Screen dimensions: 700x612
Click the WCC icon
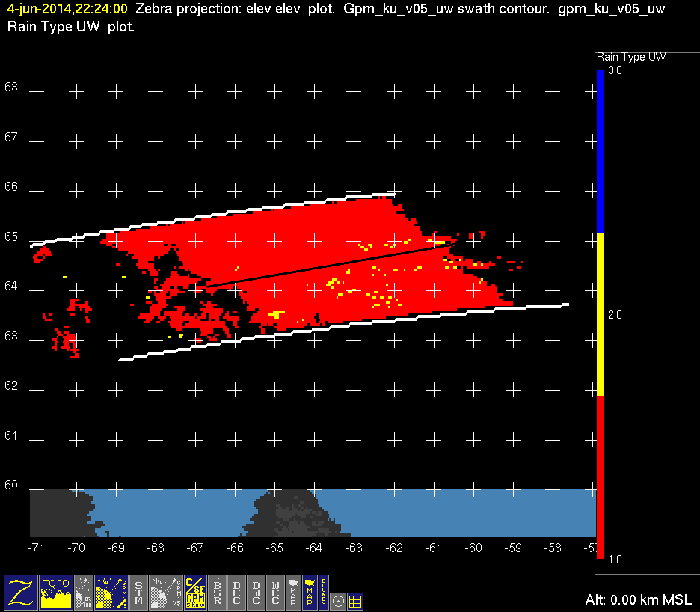(275, 592)
